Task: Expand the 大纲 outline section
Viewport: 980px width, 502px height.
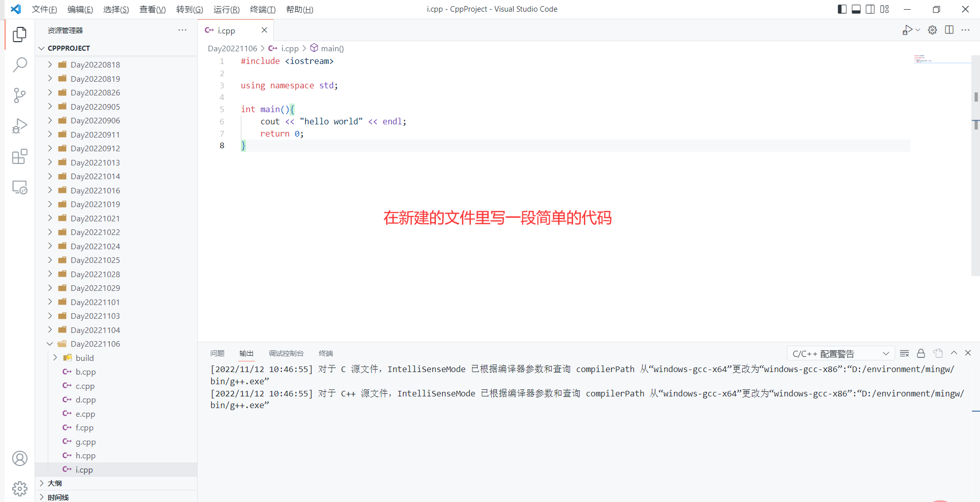Action: [116, 483]
